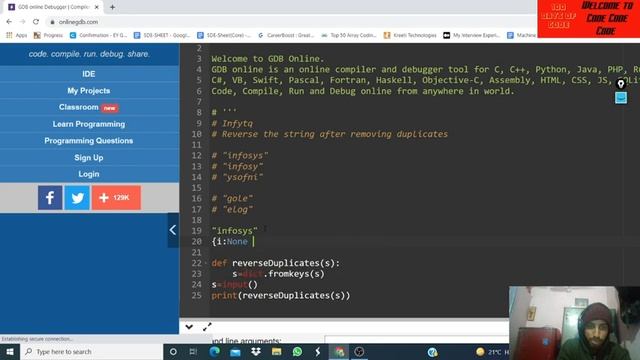The image size is (640, 360).
Task: Open the Progress bookmark
Action: click(x=48, y=36)
